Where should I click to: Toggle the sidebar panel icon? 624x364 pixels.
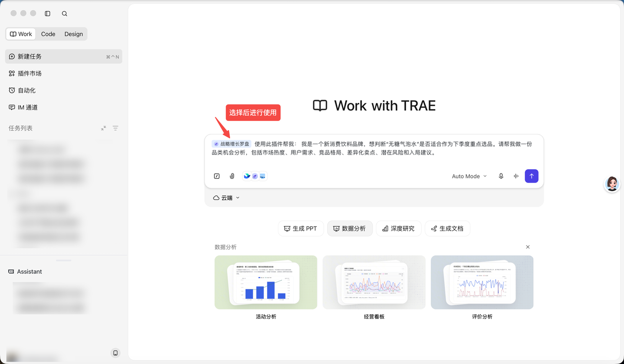pos(47,14)
